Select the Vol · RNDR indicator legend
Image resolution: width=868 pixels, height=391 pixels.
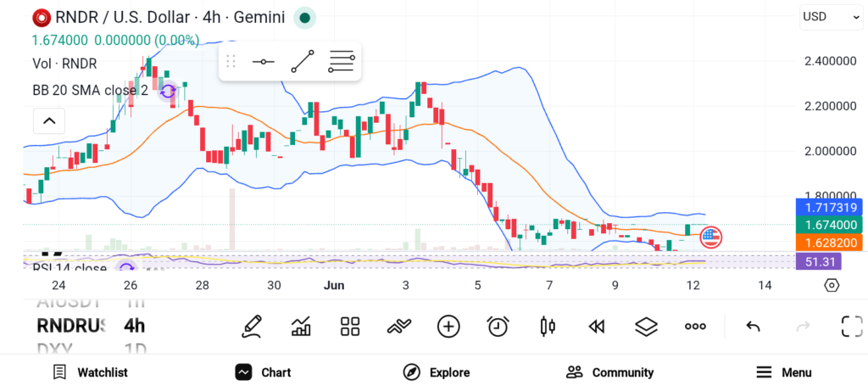click(x=64, y=64)
